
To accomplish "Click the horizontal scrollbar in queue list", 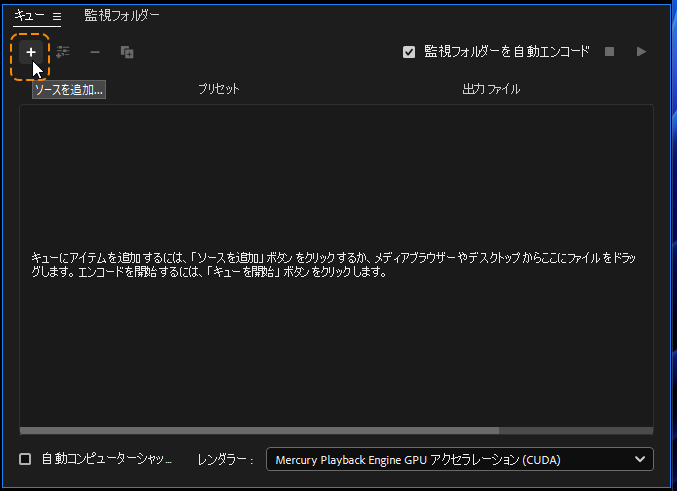I will [x=259, y=431].
